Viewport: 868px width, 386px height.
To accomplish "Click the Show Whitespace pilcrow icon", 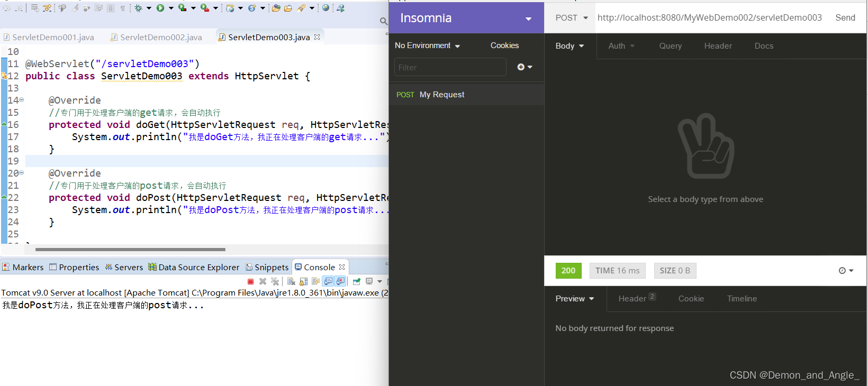I will coord(123,8).
